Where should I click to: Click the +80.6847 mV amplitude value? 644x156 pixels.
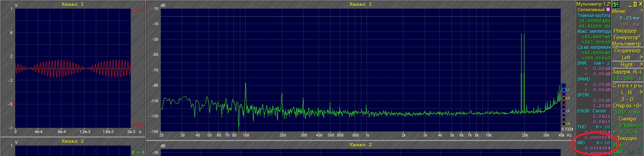(x=596, y=37)
